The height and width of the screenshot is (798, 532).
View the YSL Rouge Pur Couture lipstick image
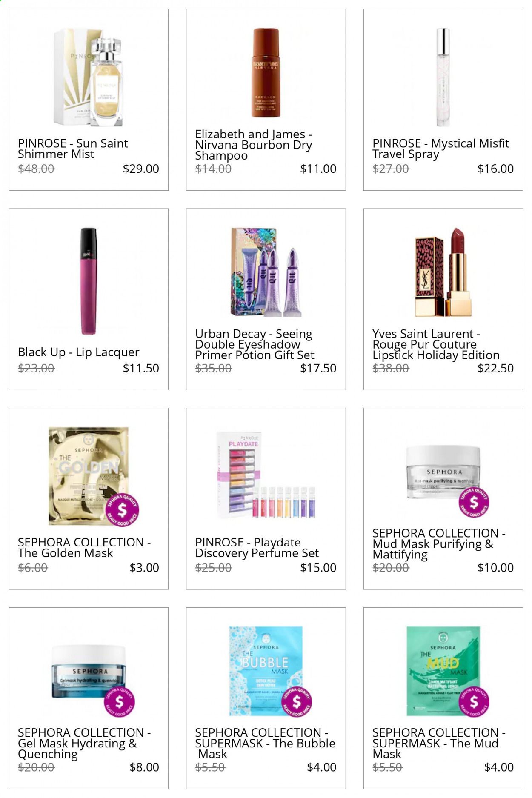point(443,272)
